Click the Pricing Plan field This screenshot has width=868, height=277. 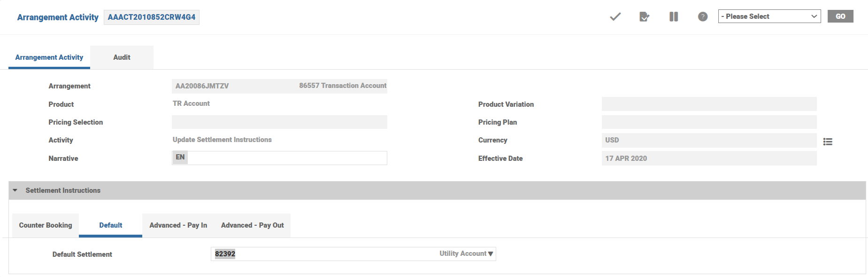click(x=709, y=122)
